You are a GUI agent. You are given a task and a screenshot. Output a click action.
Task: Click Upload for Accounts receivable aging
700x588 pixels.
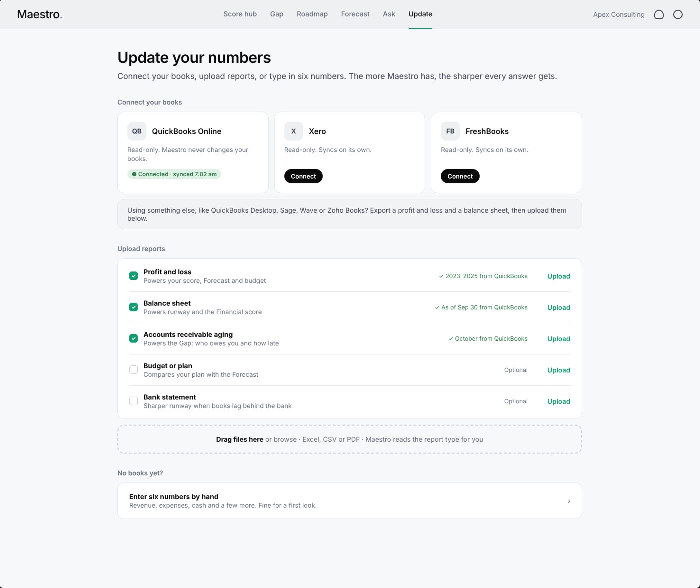[x=559, y=339]
